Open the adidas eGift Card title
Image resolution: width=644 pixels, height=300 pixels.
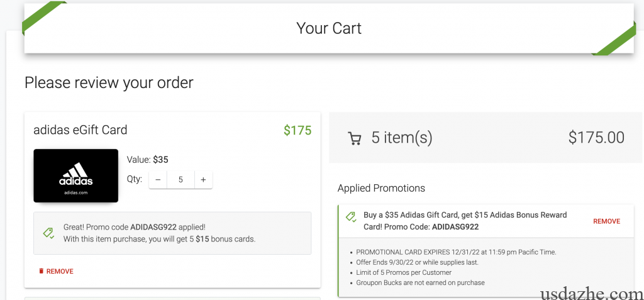80,130
